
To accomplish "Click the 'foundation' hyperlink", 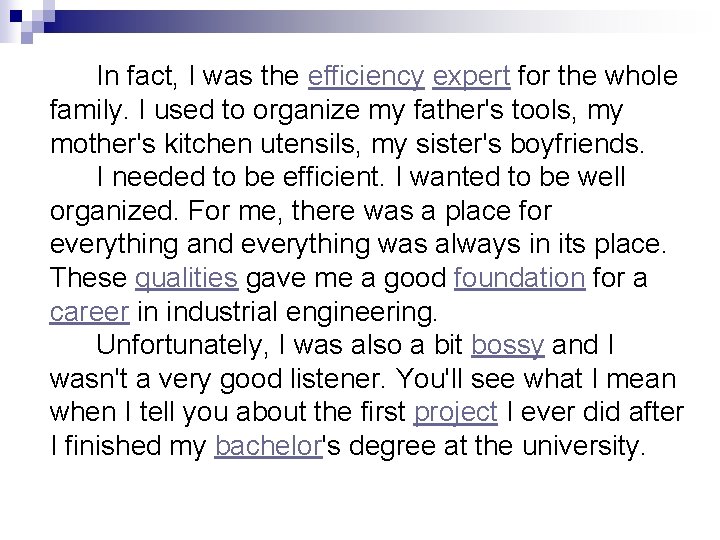I will pos(519,277).
